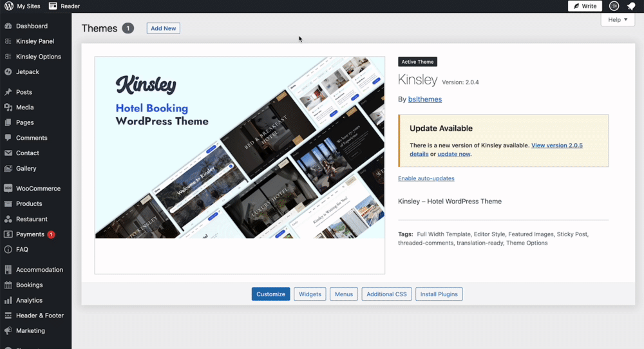Open the My Sites menu
The image size is (644, 349).
[23, 6]
